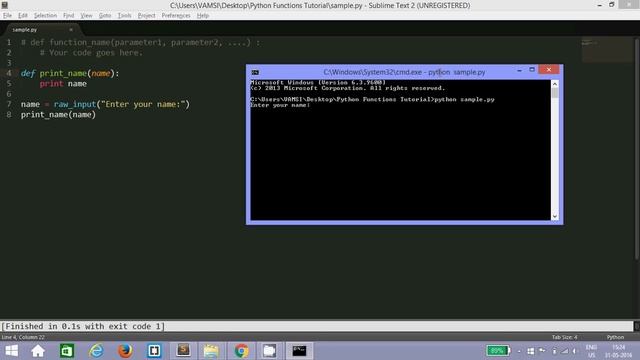The height and width of the screenshot is (360, 640).
Task: Click the code minimap in Sublime Text
Action: click(607, 49)
